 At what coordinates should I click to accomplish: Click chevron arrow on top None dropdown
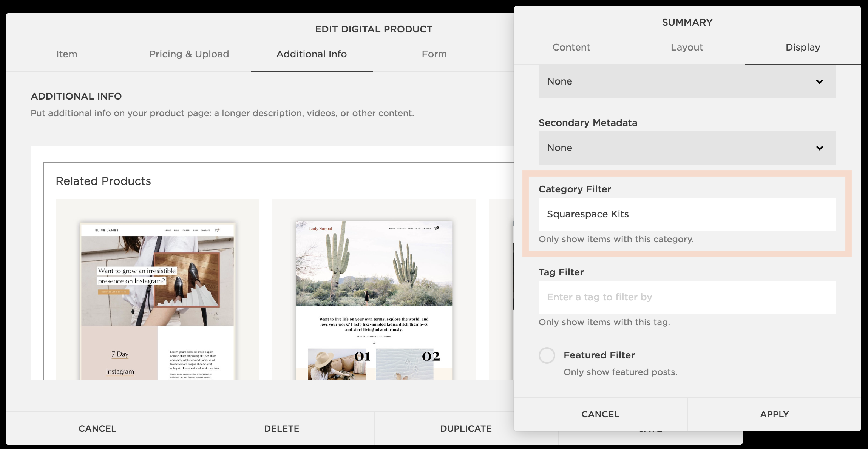pyautogui.click(x=819, y=81)
